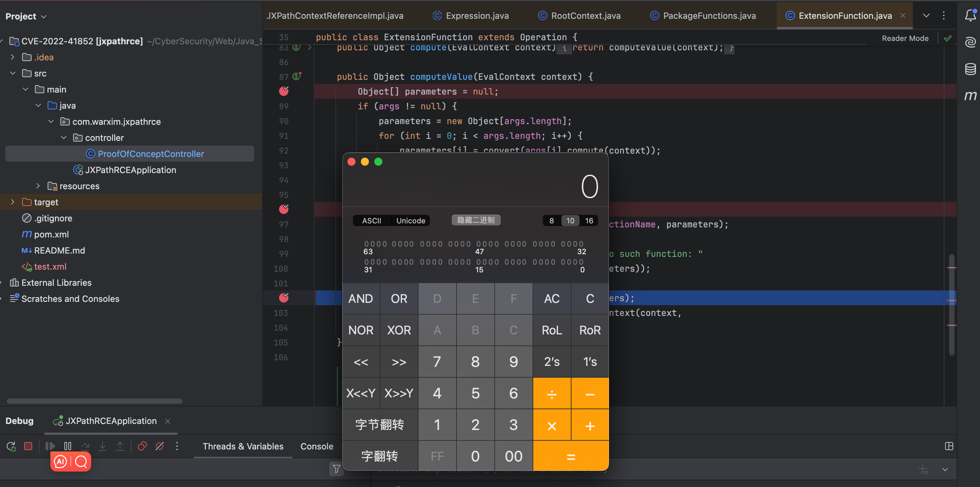Expand the target folder
Viewport: 980px width, 487px height.
coord(12,202)
